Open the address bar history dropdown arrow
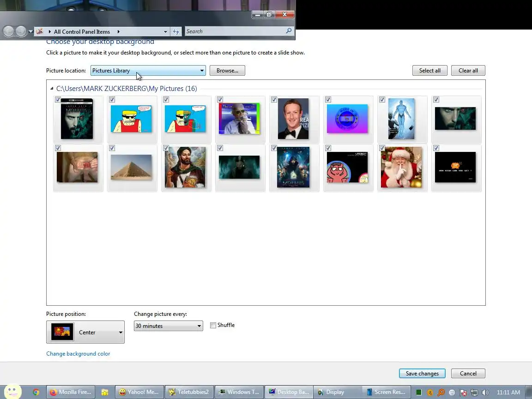The width and height of the screenshot is (532, 399). (165, 31)
